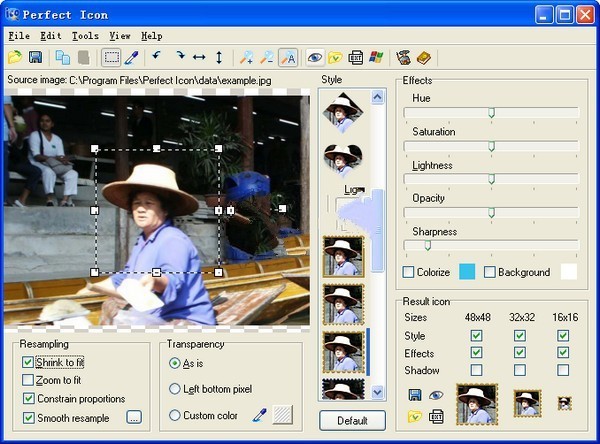Click save icon in Result icon panel
600x444 pixels.
point(414,396)
